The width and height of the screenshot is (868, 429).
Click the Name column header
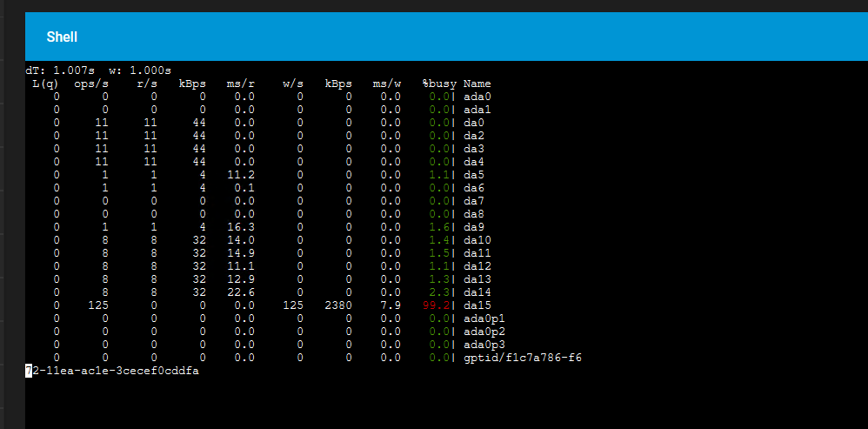pyautogui.click(x=477, y=84)
